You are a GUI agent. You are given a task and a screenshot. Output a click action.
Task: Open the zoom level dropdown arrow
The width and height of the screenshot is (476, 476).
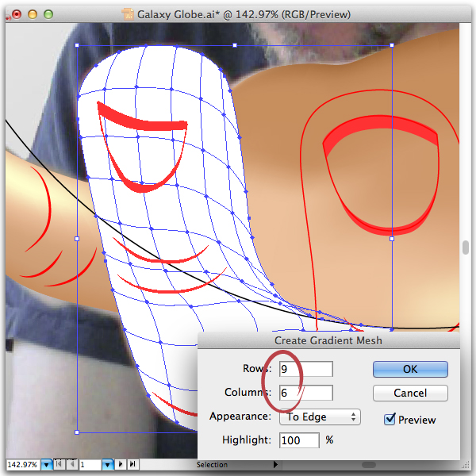[x=47, y=464]
